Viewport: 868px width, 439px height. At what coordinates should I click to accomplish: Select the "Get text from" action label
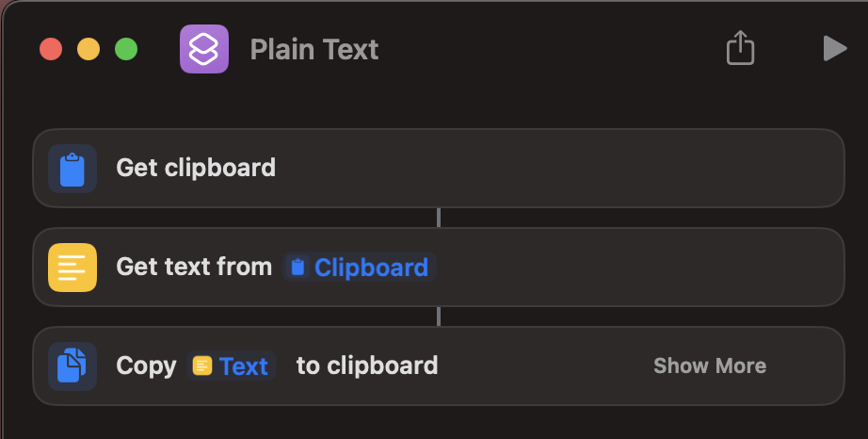click(194, 268)
